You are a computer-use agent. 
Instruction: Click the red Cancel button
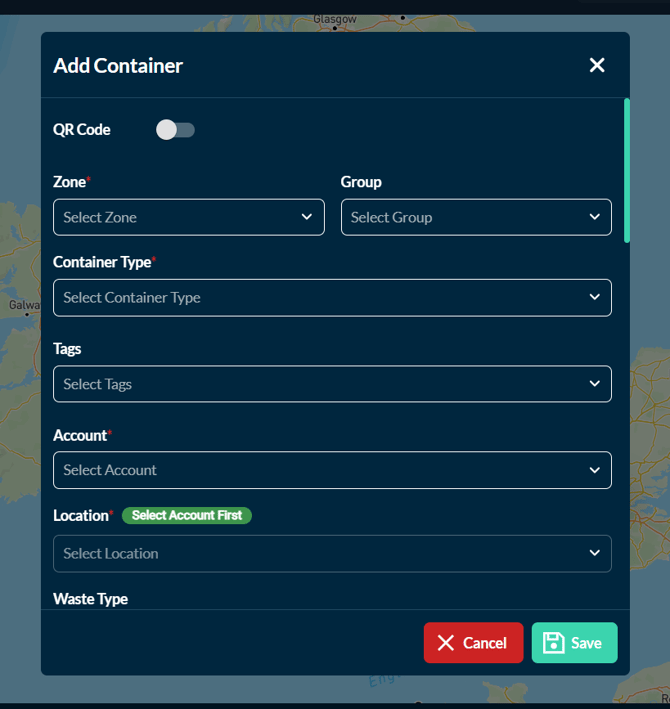click(473, 643)
